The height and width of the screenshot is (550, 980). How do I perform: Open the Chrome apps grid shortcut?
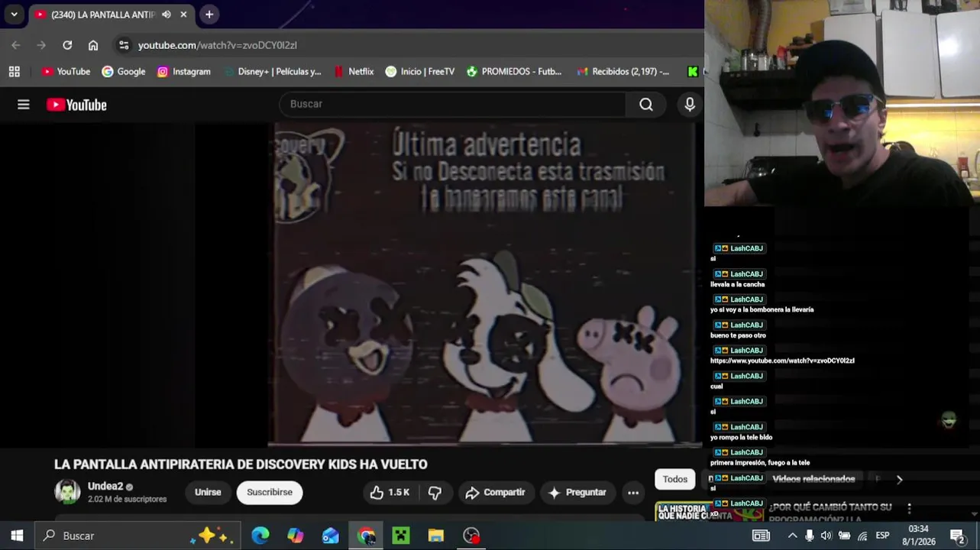[14, 71]
